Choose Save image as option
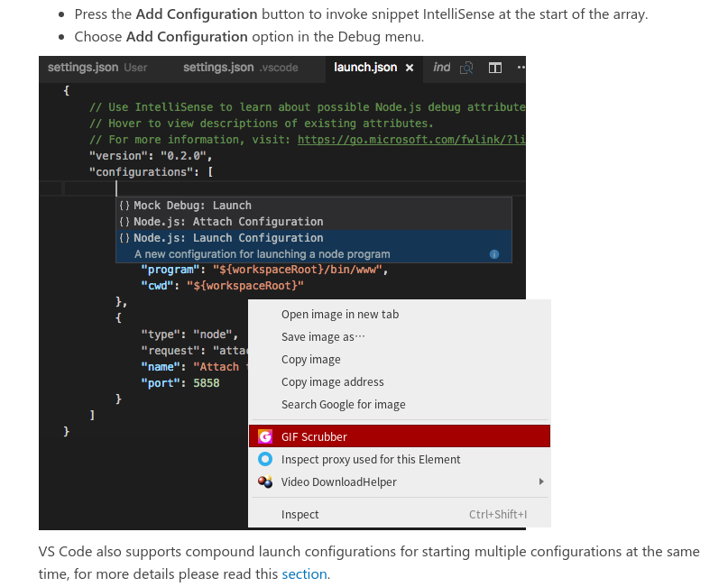The width and height of the screenshot is (728, 587). pyautogui.click(x=400, y=337)
